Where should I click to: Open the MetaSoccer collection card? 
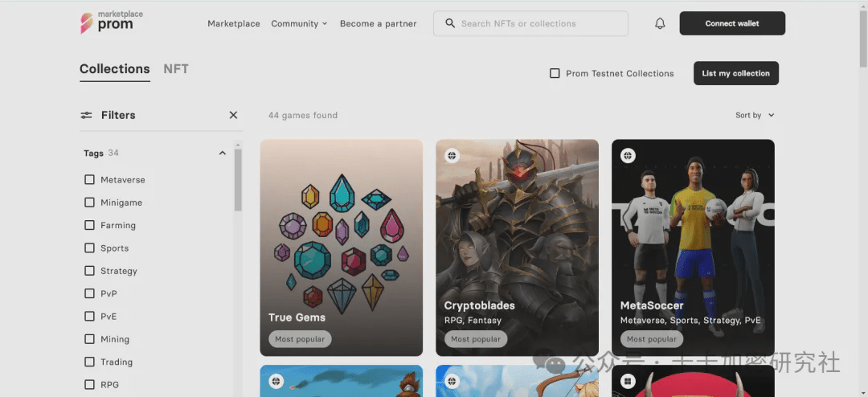click(x=693, y=248)
